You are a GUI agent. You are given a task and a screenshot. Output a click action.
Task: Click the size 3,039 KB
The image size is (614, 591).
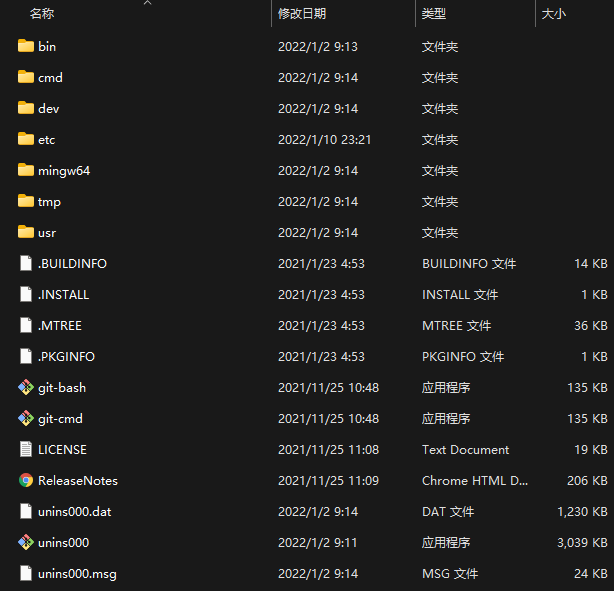tap(582, 542)
